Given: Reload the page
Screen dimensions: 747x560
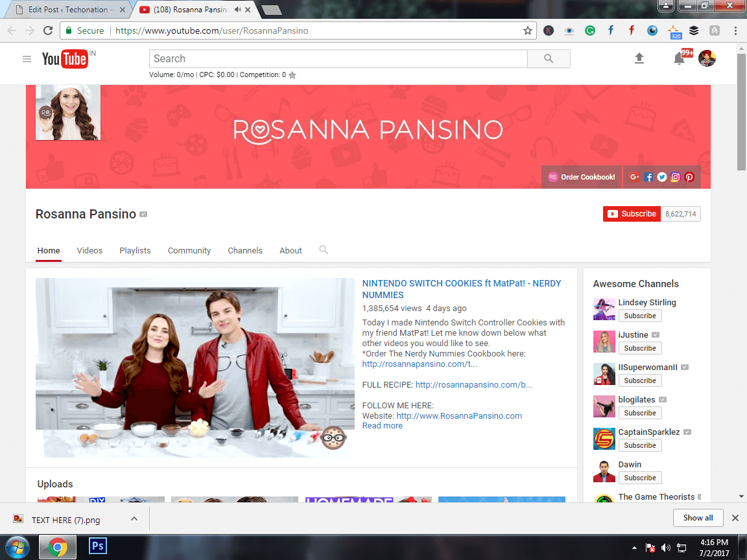Looking at the screenshot, I should point(47,30).
